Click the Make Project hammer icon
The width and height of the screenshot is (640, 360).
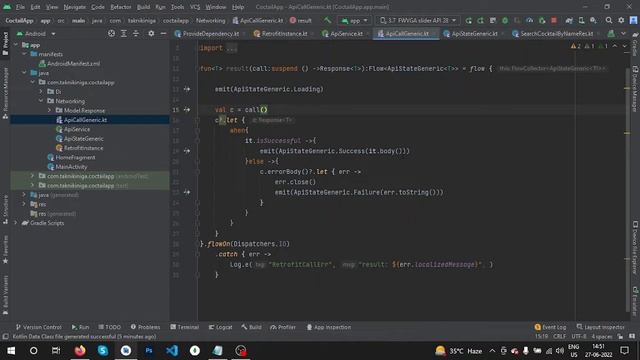[327, 20]
